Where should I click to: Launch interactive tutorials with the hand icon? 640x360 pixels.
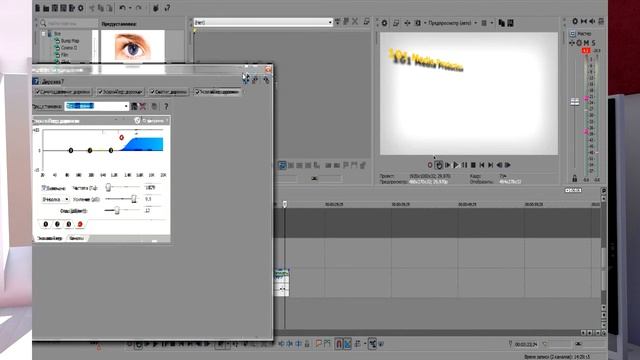tap(156, 8)
